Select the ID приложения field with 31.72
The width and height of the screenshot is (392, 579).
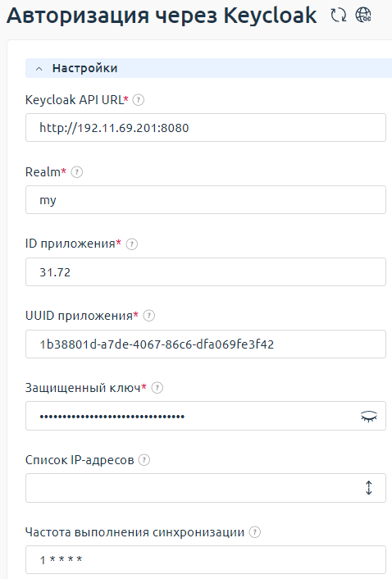click(206, 271)
